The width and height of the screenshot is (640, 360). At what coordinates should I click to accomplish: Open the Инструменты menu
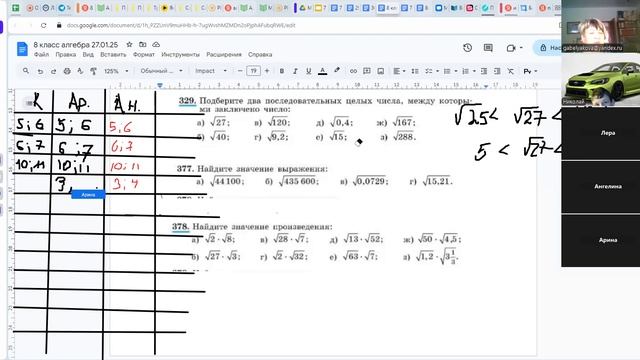(x=180, y=54)
